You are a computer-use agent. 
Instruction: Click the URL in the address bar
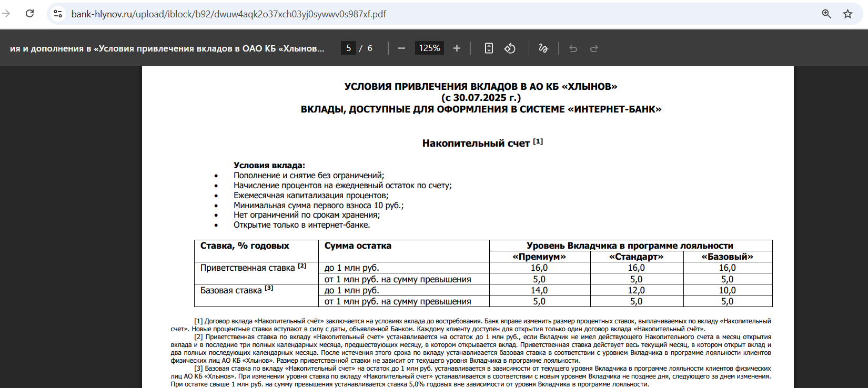click(229, 14)
